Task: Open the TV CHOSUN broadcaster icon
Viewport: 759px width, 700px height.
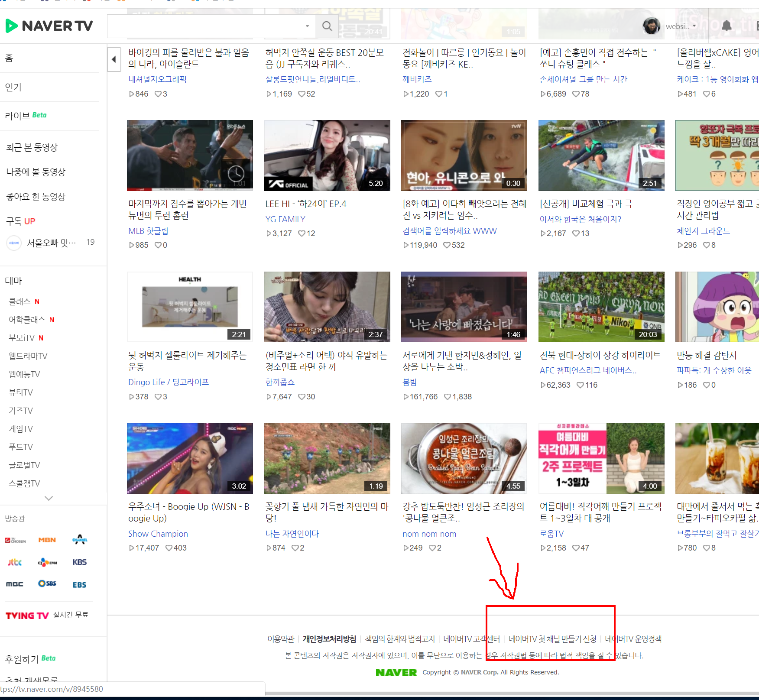Action: tap(15, 540)
